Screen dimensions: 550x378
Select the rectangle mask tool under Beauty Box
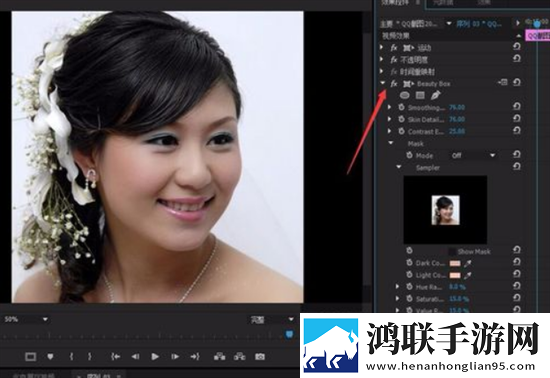pyautogui.click(x=420, y=95)
